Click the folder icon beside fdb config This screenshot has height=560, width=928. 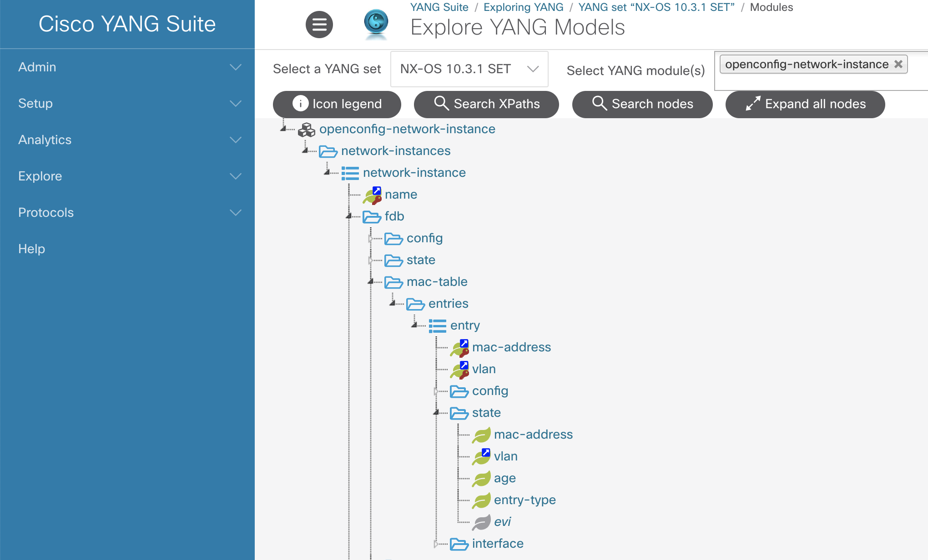point(393,239)
